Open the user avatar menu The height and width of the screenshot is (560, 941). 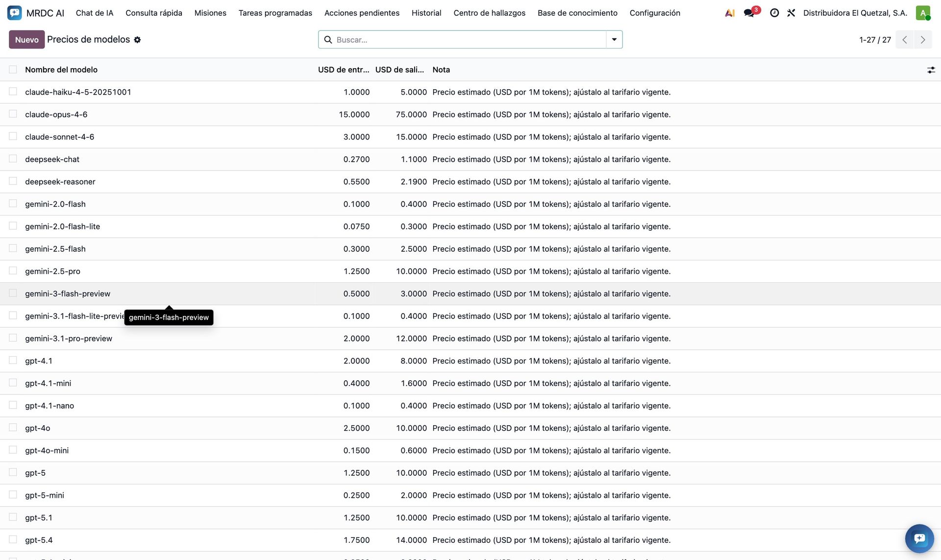click(923, 13)
